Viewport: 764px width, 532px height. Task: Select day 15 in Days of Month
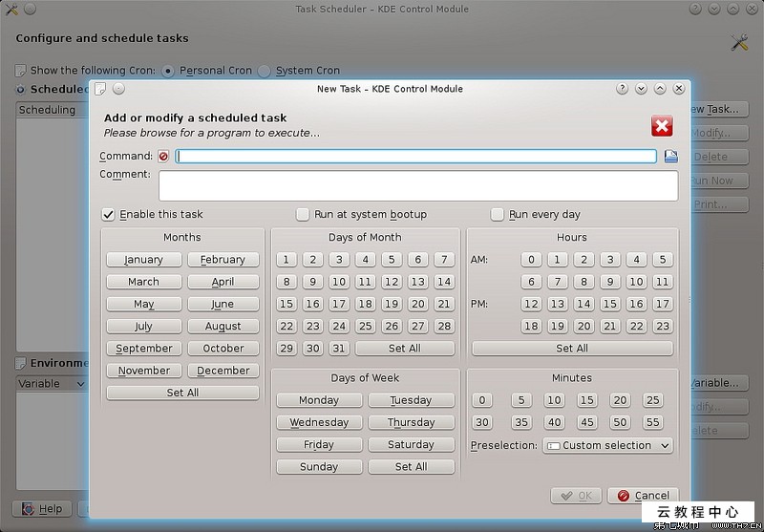tap(286, 304)
